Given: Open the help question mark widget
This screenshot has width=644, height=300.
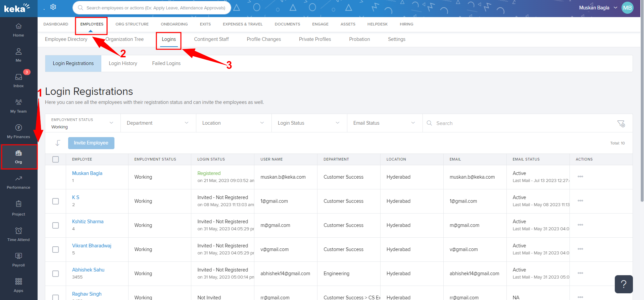Looking at the screenshot, I should (624, 284).
